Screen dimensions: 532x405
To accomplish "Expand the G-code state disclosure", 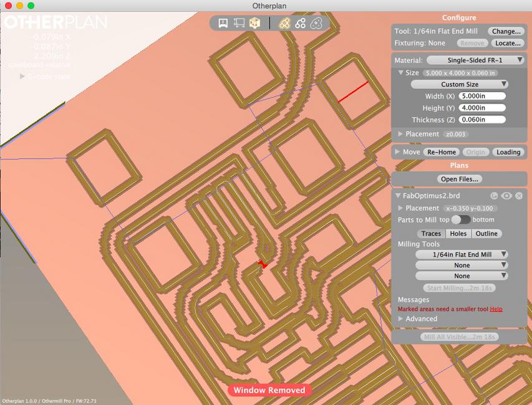I will point(22,76).
